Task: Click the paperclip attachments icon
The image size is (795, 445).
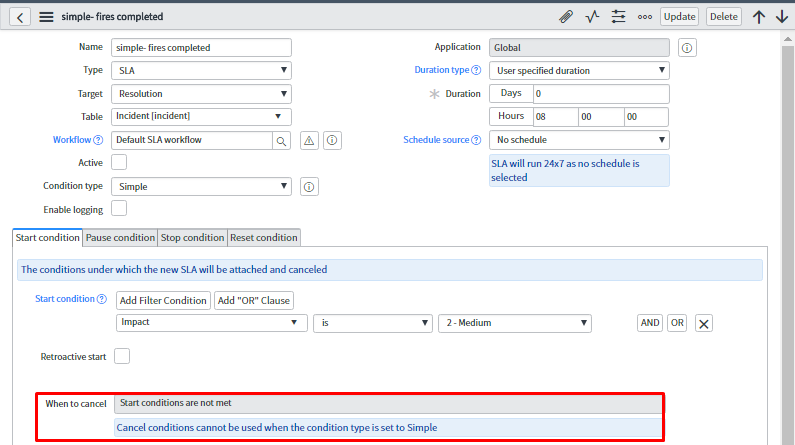Action: point(566,17)
